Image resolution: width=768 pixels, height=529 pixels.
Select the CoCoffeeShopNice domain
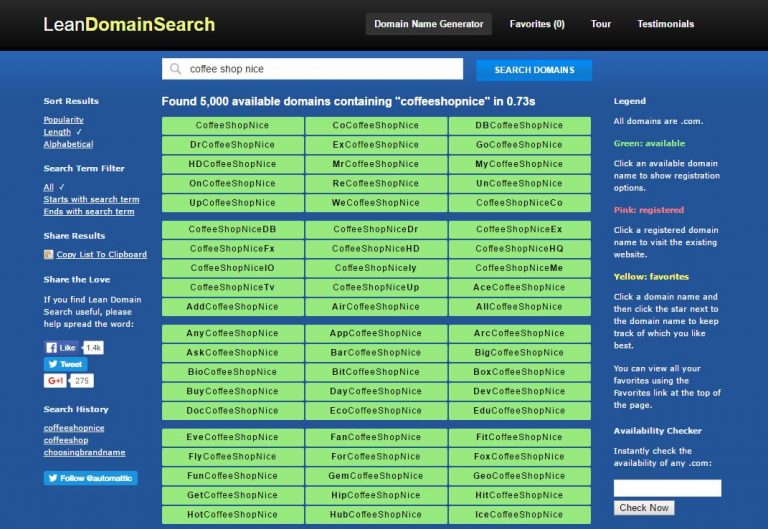(376, 125)
